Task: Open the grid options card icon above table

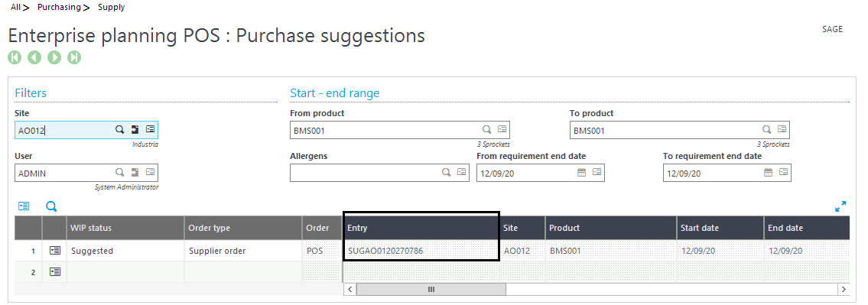Action: click(x=23, y=206)
